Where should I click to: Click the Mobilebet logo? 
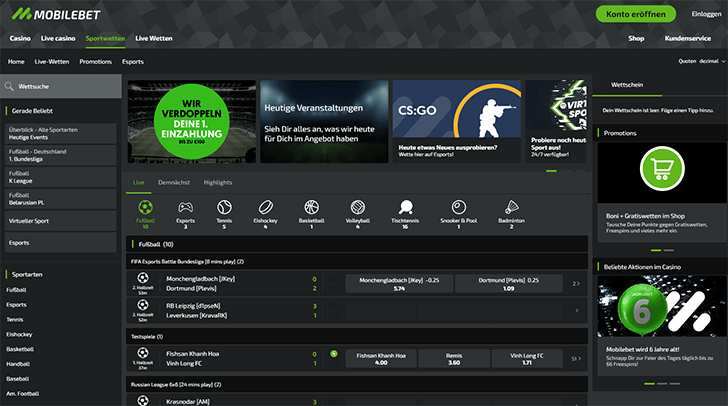click(56, 14)
